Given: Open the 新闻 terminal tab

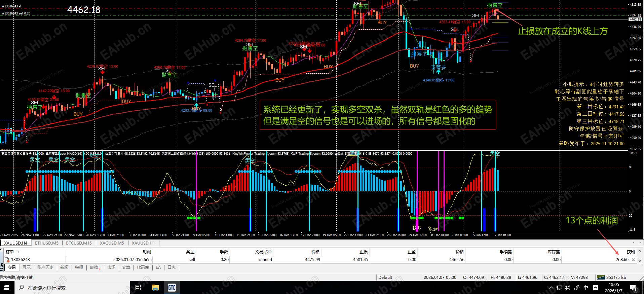Looking at the screenshot, I should (x=64, y=267).
